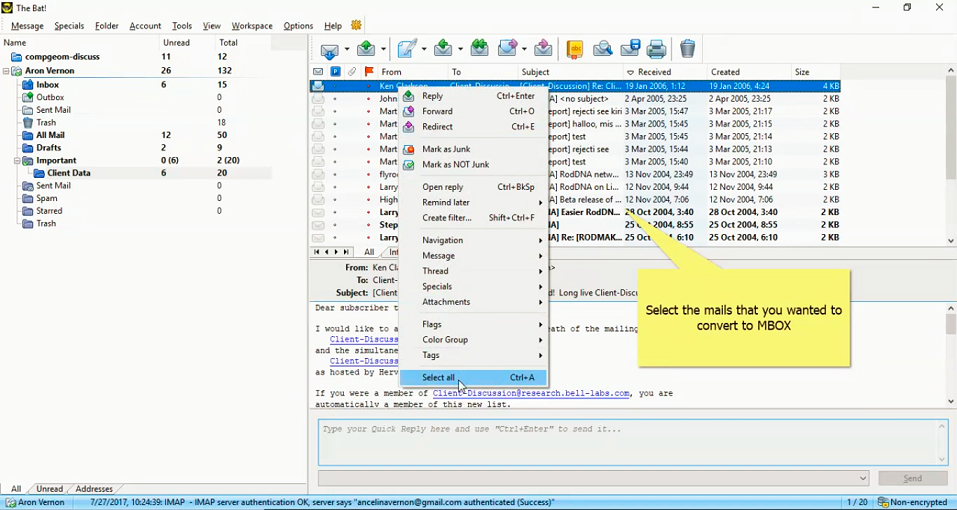Open the Message menu in menu bar

click(x=27, y=26)
